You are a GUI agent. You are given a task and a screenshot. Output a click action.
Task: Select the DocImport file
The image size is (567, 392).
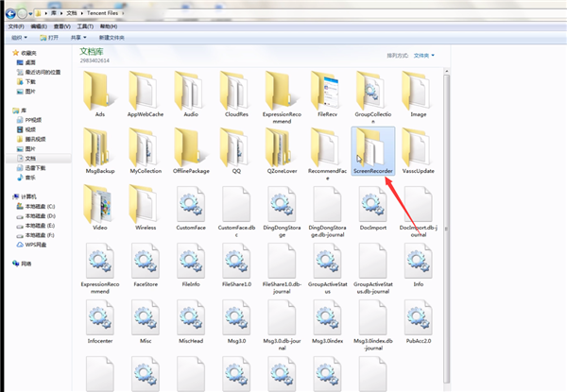(x=373, y=209)
